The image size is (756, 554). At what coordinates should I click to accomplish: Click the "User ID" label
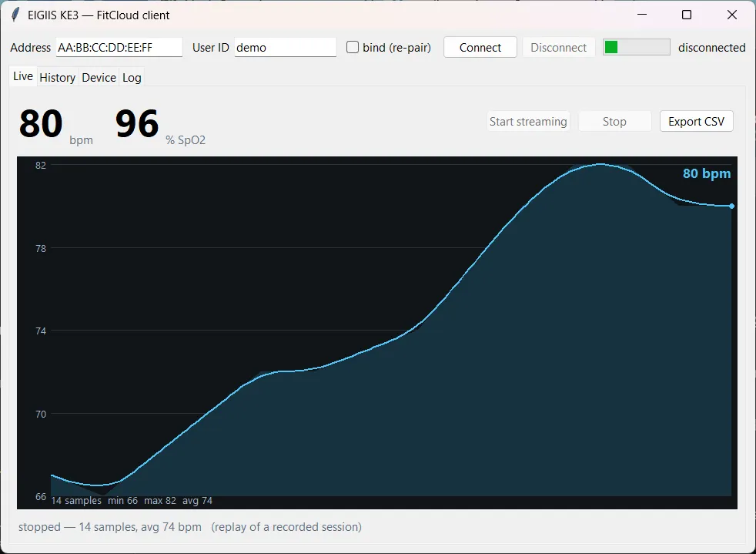click(211, 48)
